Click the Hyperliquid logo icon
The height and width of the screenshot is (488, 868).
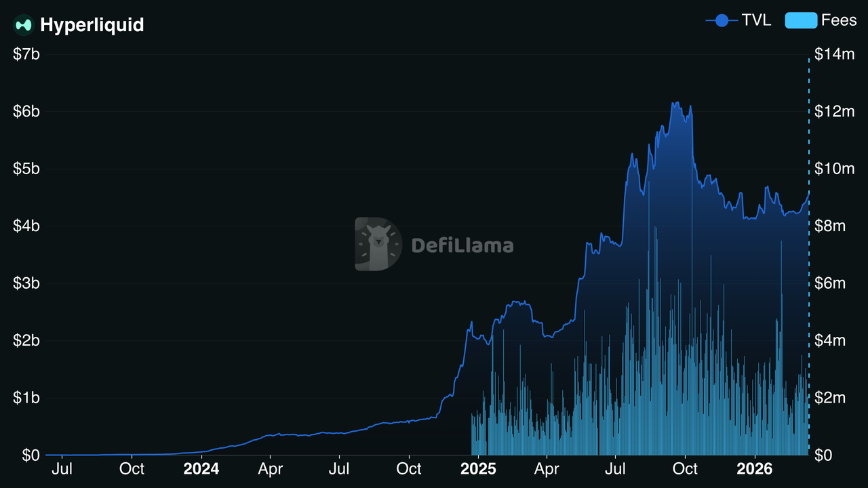click(24, 25)
